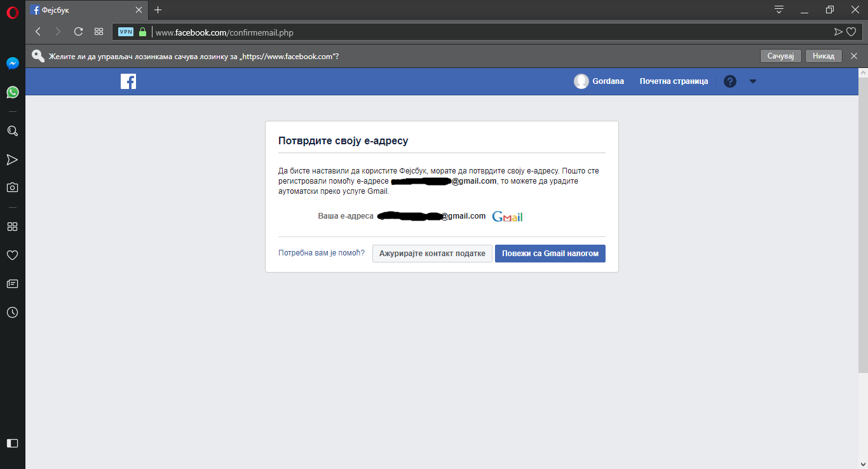Viewport: 868px width, 469px height.
Task: Open the Gordana profile link
Action: pyautogui.click(x=608, y=81)
